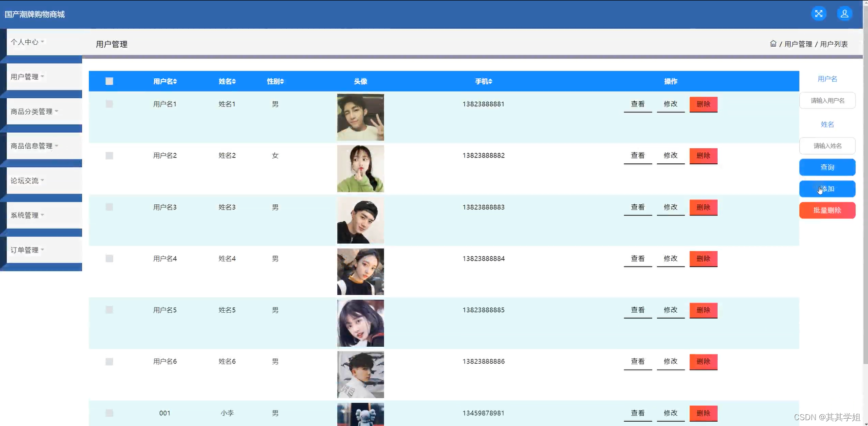Delete 用户名3 with 删除 button
Image resolution: width=868 pixels, height=426 pixels.
pyautogui.click(x=703, y=207)
